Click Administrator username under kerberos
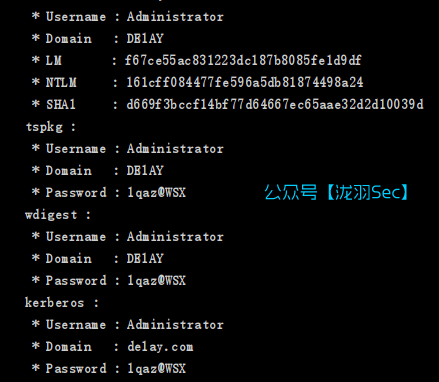The image size is (439, 382). pos(175,325)
